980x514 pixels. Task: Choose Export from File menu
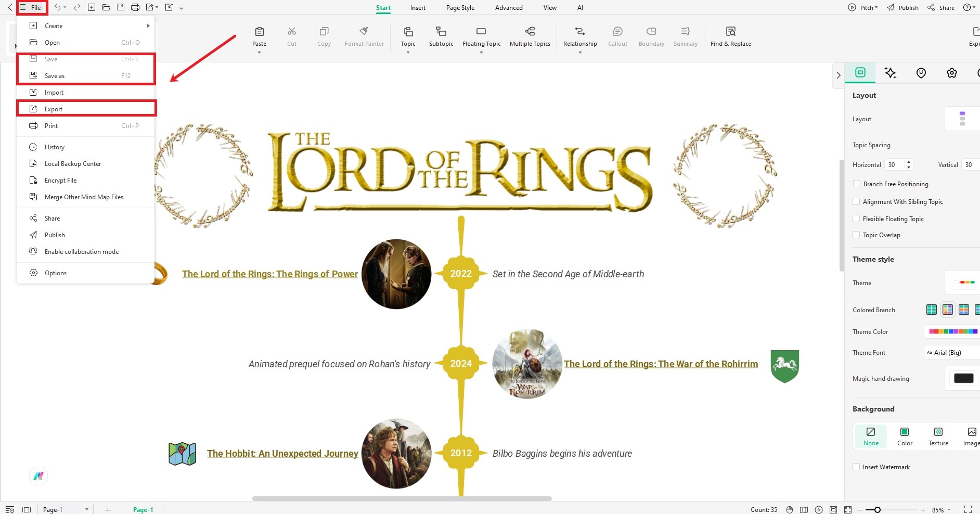(x=86, y=109)
